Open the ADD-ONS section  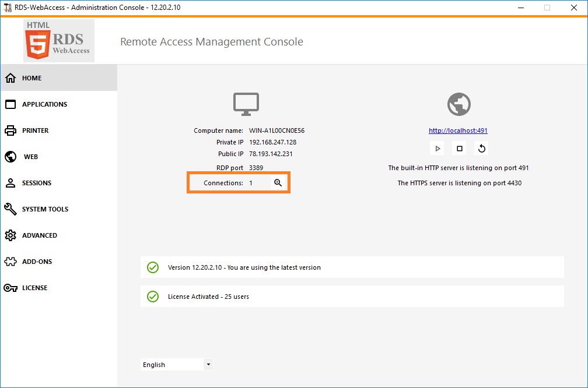click(59, 262)
